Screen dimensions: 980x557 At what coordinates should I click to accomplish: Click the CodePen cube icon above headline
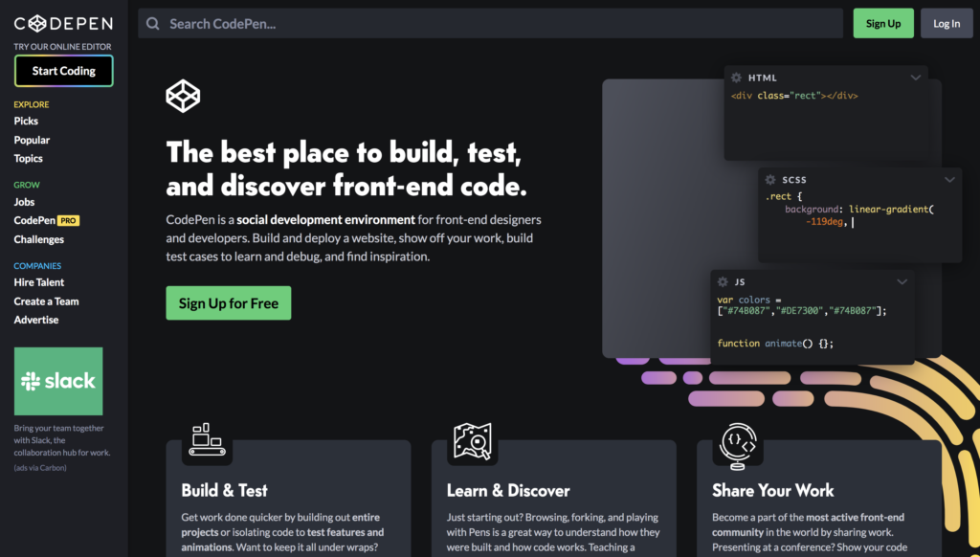(183, 96)
